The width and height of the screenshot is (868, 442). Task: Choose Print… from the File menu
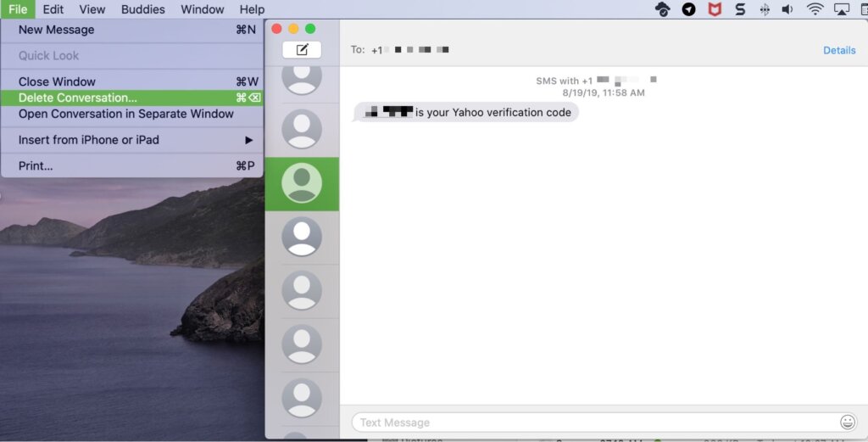[x=131, y=165]
